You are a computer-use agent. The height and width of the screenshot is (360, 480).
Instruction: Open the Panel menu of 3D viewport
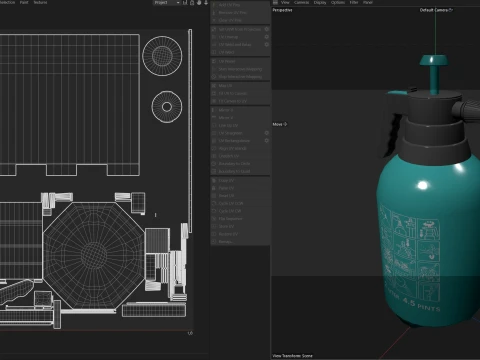pyautogui.click(x=368, y=2)
